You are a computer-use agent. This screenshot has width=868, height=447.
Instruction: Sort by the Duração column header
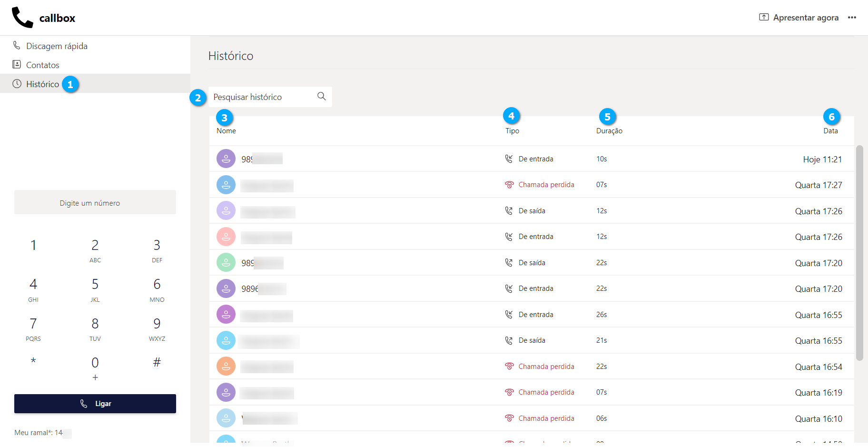(609, 131)
